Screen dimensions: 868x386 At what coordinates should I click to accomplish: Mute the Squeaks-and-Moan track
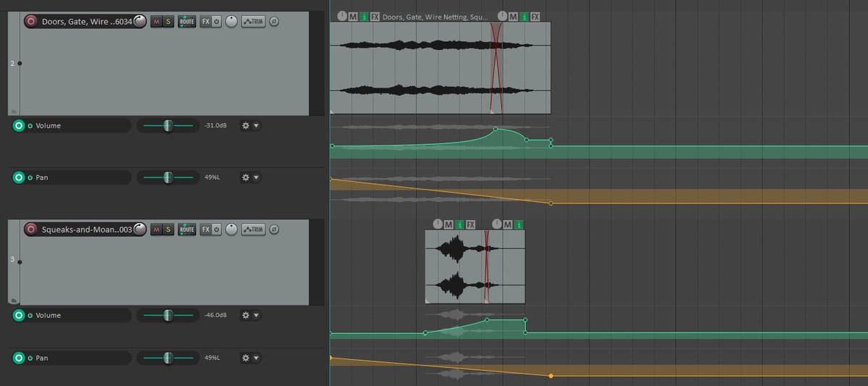point(156,229)
